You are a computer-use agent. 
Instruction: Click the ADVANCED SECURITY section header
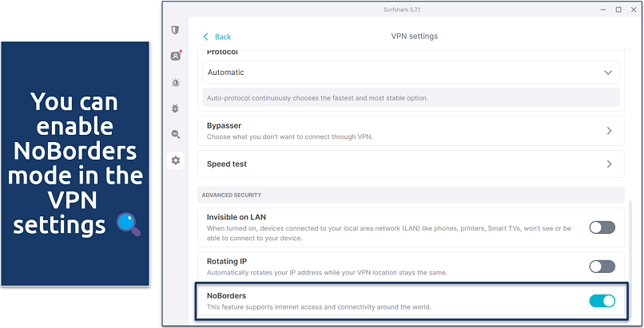pyautogui.click(x=411, y=196)
